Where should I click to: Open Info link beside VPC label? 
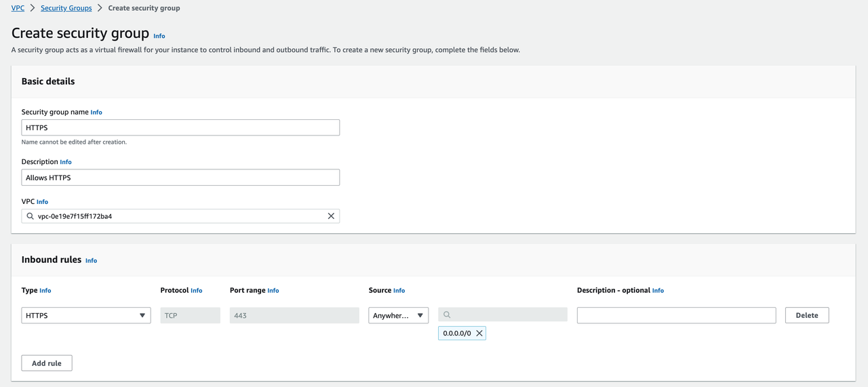point(42,202)
